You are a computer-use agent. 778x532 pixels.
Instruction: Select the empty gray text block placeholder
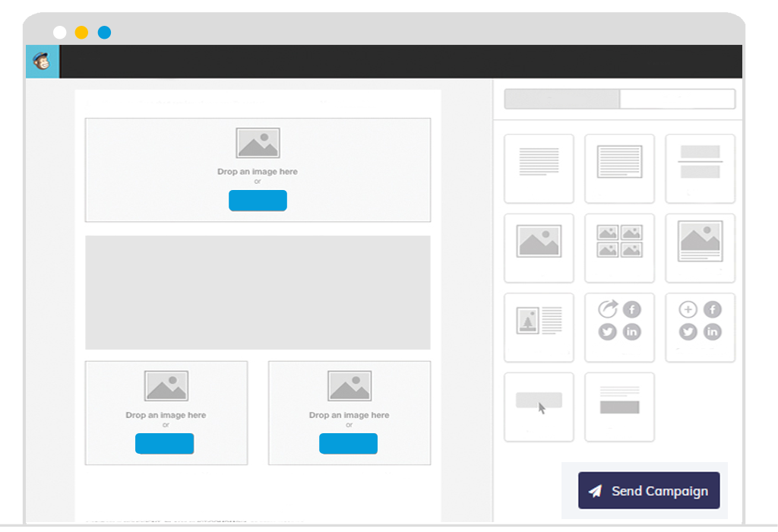(258, 292)
